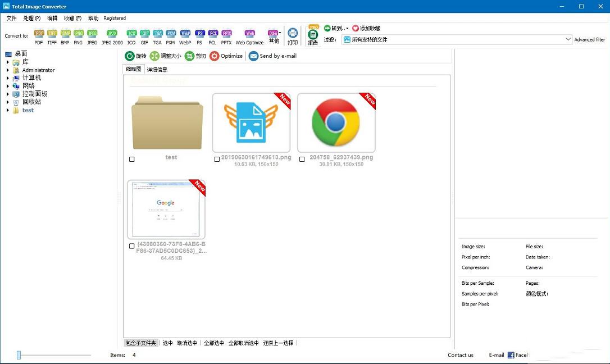This screenshot has height=364, width=610.
Task: Convert to PDF format icon
Action: (x=39, y=35)
